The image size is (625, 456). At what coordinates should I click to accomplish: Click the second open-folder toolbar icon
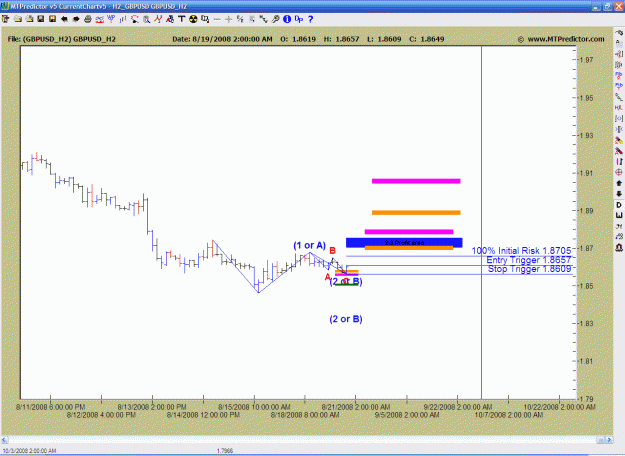coord(29,19)
